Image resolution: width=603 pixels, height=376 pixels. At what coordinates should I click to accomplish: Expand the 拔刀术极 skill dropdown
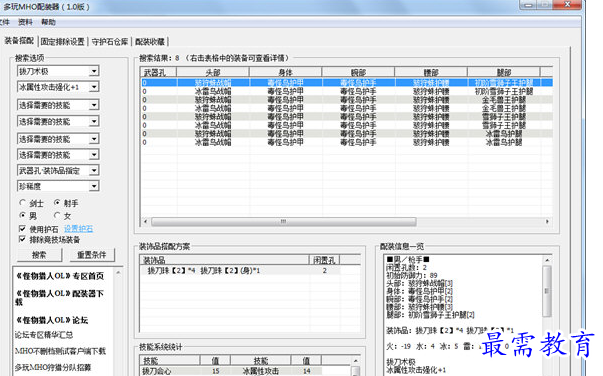coord(94,71)
